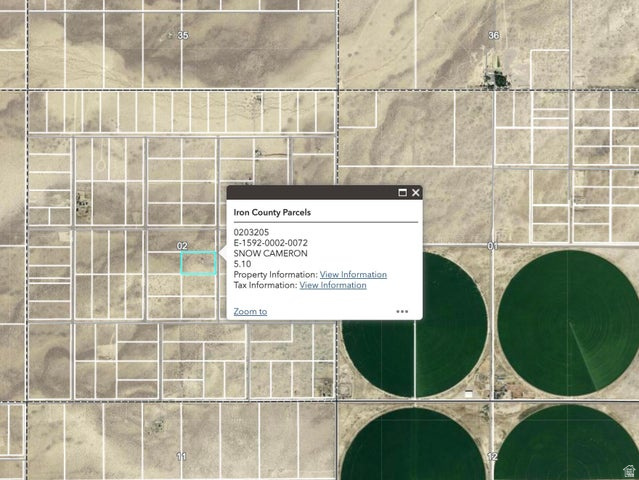Click the section 11 map label
Viewport: 639px width, 480px height.
tap(181, 456)
